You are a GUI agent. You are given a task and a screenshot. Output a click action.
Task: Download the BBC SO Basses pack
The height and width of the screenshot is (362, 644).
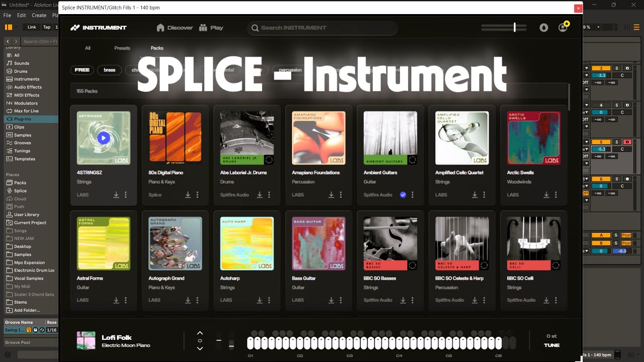click(x=403, y=300)
